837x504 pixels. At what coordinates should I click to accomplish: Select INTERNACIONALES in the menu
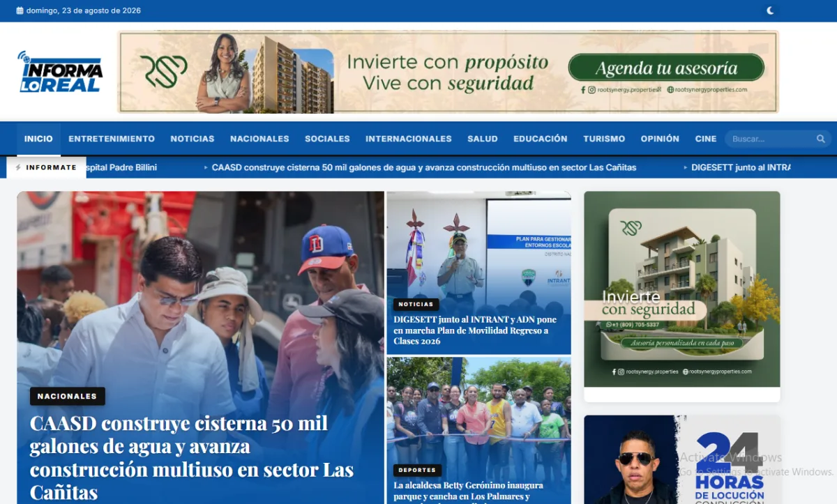click(409, 139)
